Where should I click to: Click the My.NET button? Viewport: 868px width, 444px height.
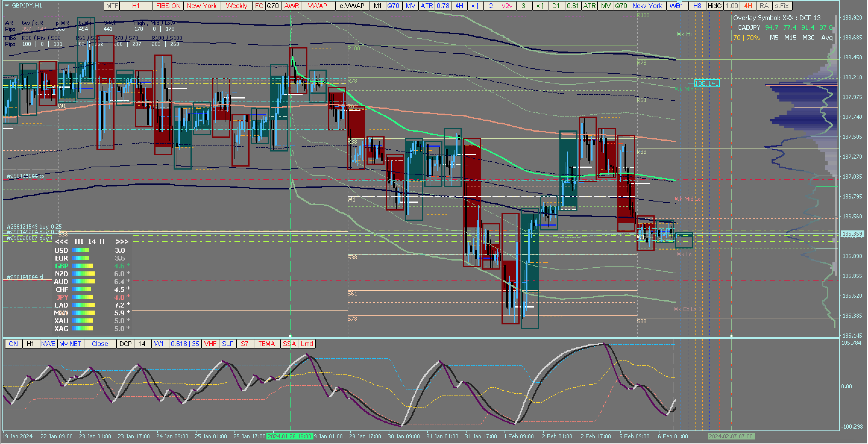pos(70,344)
